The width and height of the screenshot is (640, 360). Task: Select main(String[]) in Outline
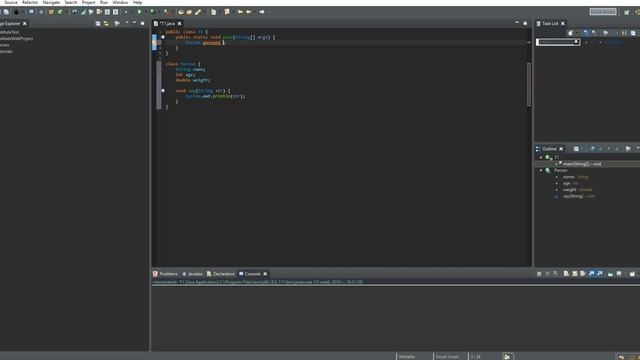point(582,164)
